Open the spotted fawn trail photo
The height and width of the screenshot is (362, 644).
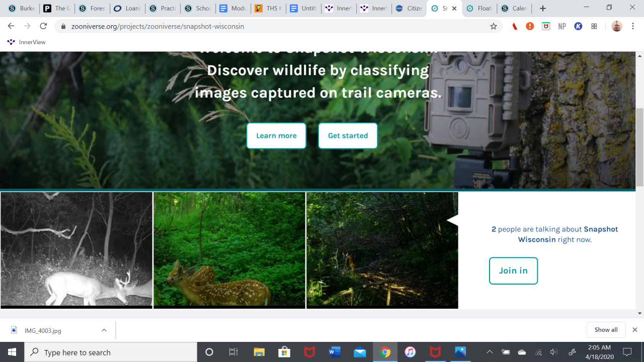pos(229,250)
